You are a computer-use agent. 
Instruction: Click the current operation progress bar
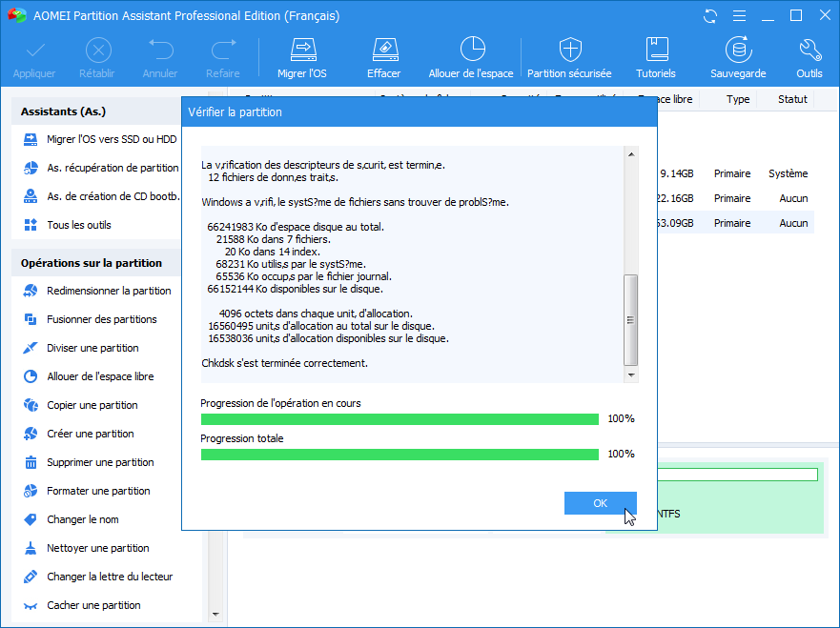pos(400,418)
